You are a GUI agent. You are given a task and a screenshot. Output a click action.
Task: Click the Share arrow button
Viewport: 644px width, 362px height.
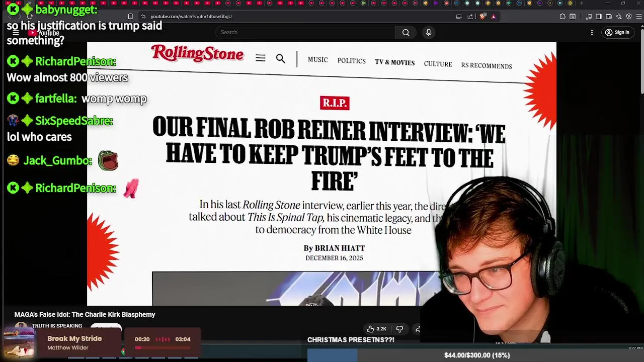tap(418, 329)
